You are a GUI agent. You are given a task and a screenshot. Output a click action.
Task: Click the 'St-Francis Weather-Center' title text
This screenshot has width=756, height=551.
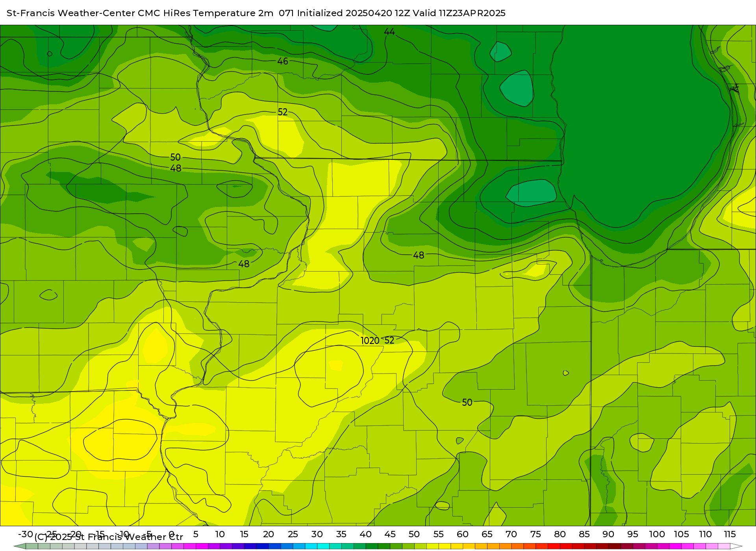coord(71,13)
